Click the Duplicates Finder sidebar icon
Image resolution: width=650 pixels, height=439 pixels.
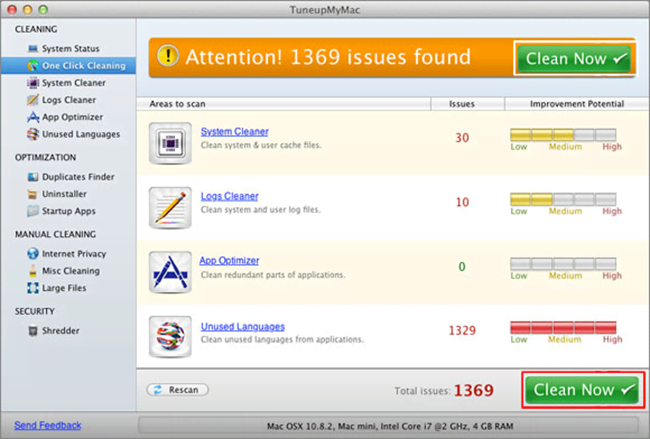[33, 177]
